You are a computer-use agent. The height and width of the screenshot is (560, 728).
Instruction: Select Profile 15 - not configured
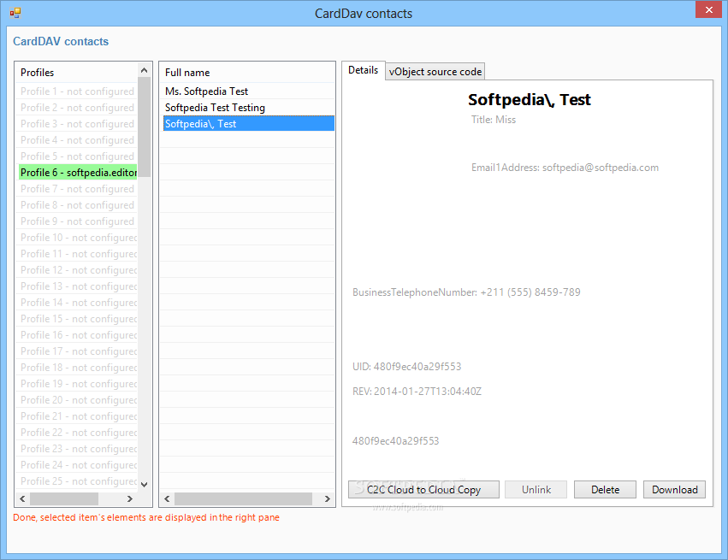point(78,319)
